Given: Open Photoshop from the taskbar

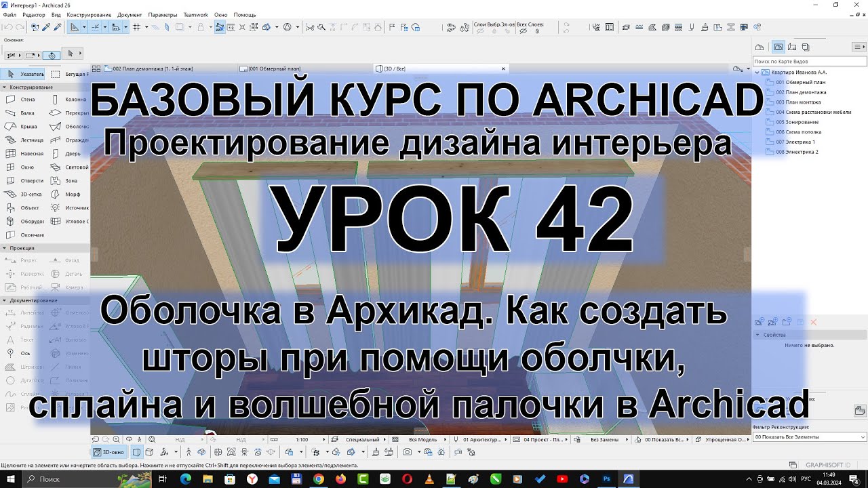Looking at the screenshot, I should pyautogui.click(x=607, y=479).
